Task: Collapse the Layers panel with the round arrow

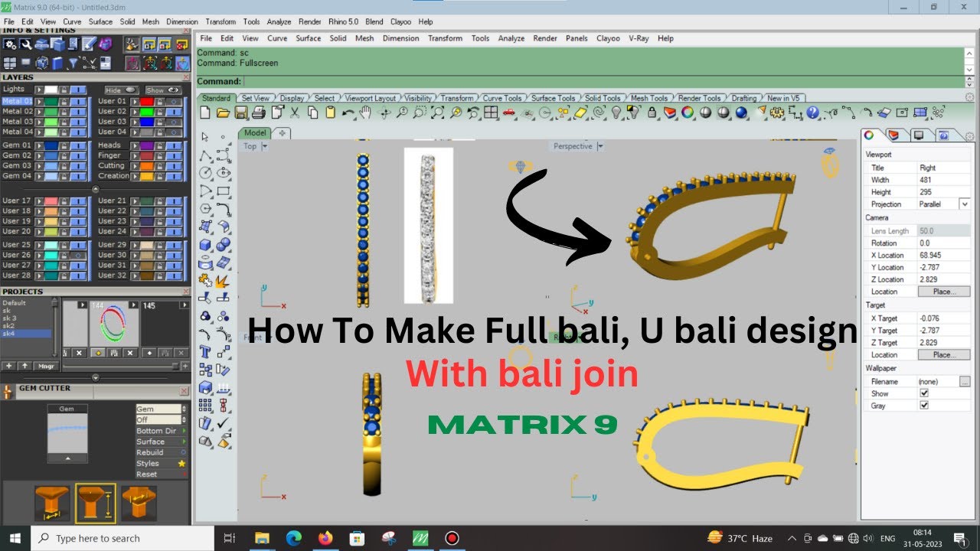Action: pyautogui.click(x=96, y=188)
